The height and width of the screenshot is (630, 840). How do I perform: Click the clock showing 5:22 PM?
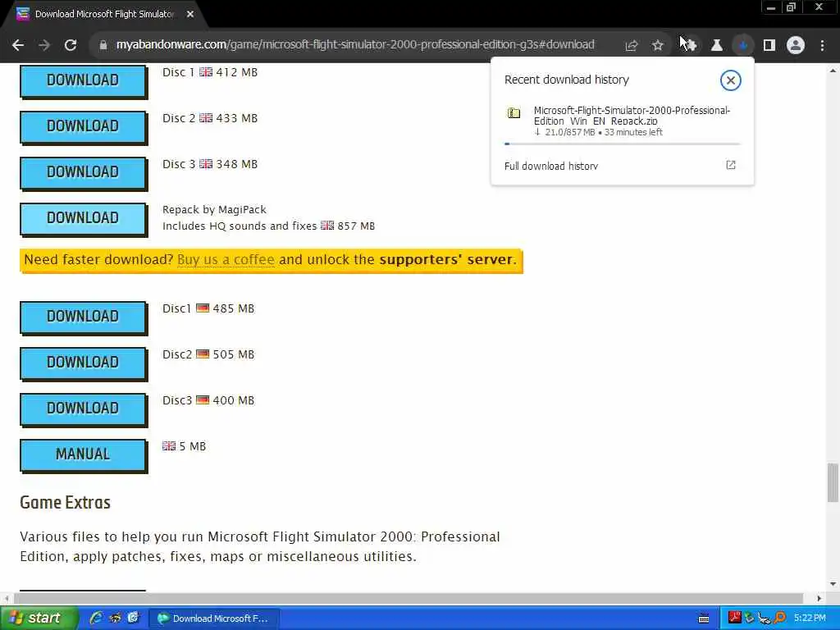click(x=810, y=619)
